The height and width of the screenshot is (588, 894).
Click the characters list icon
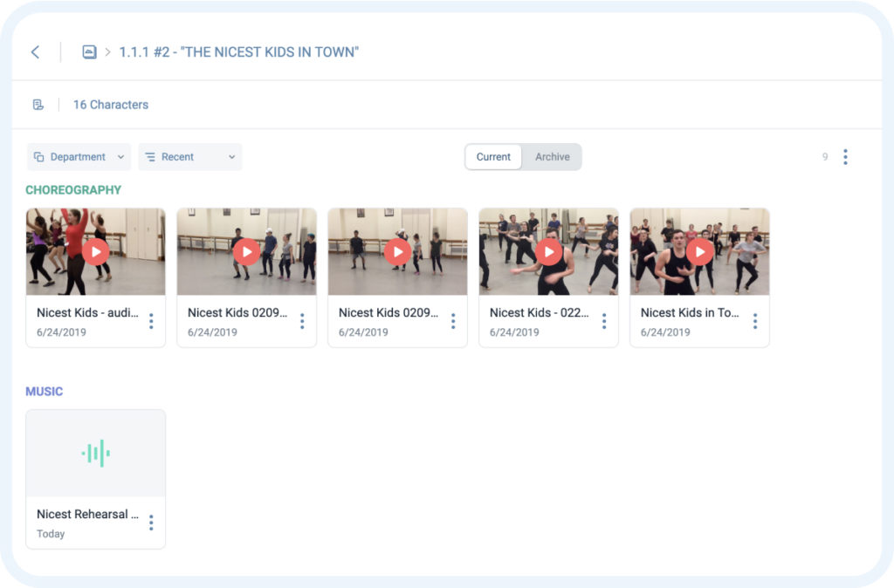pos(38,105)
